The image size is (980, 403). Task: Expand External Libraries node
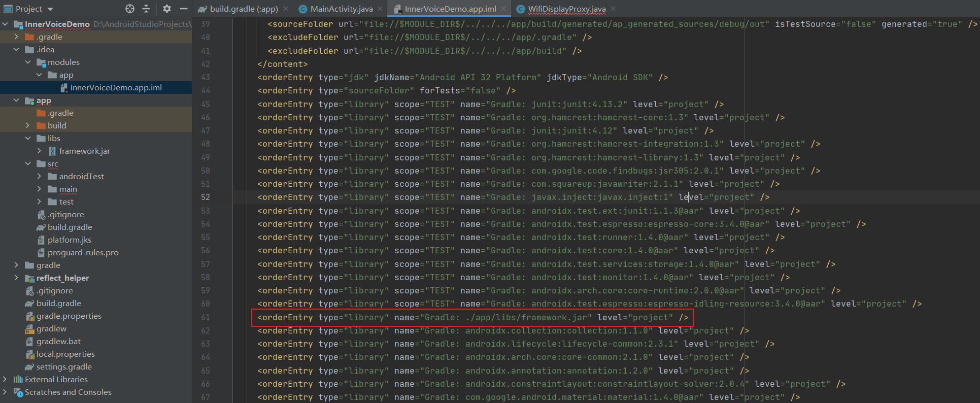pos(5,379)
